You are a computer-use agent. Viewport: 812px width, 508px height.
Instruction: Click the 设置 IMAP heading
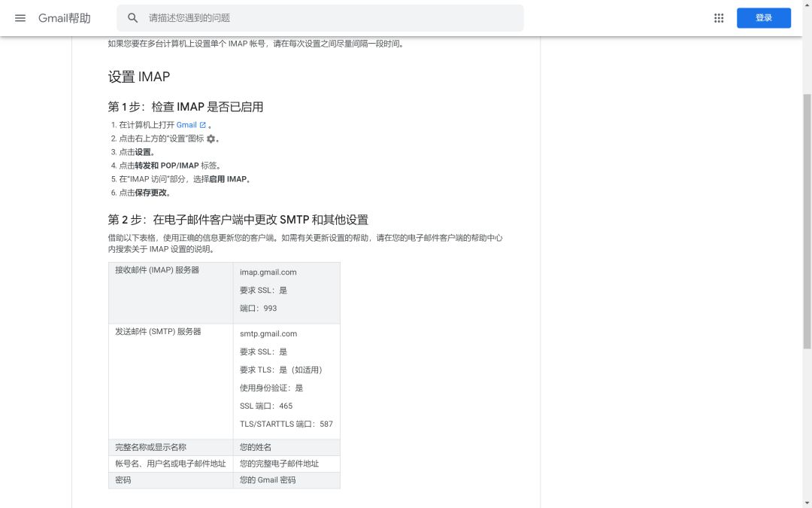[139, 77]
